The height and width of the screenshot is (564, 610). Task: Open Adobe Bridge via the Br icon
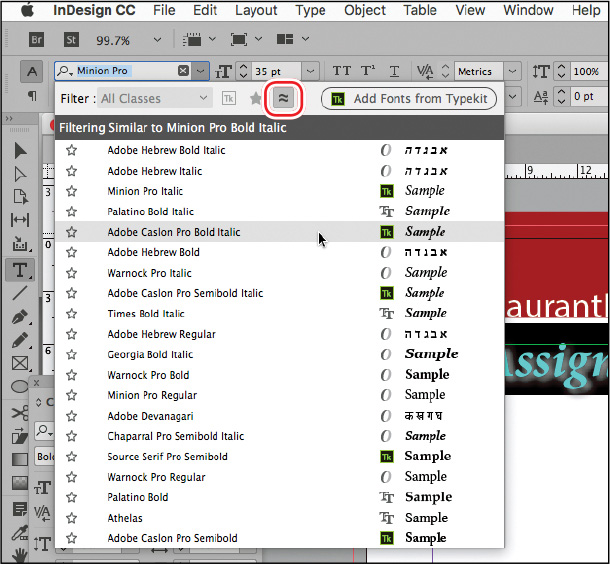[37, 40]
